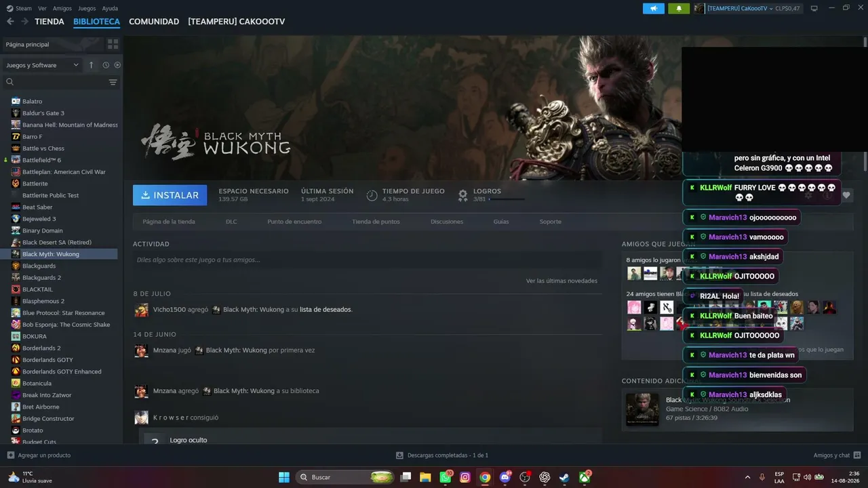Open Google Chrome from the taskbar

point(485,477)
